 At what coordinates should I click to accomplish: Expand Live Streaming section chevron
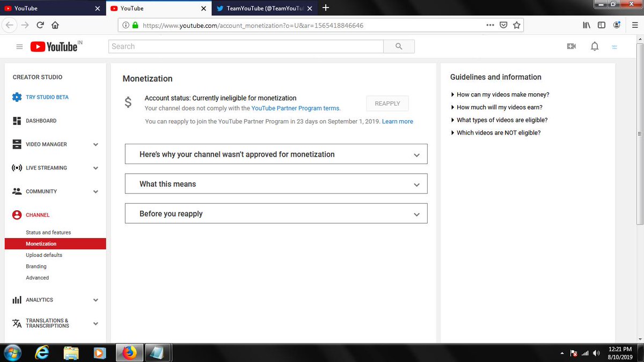point(96,168)
